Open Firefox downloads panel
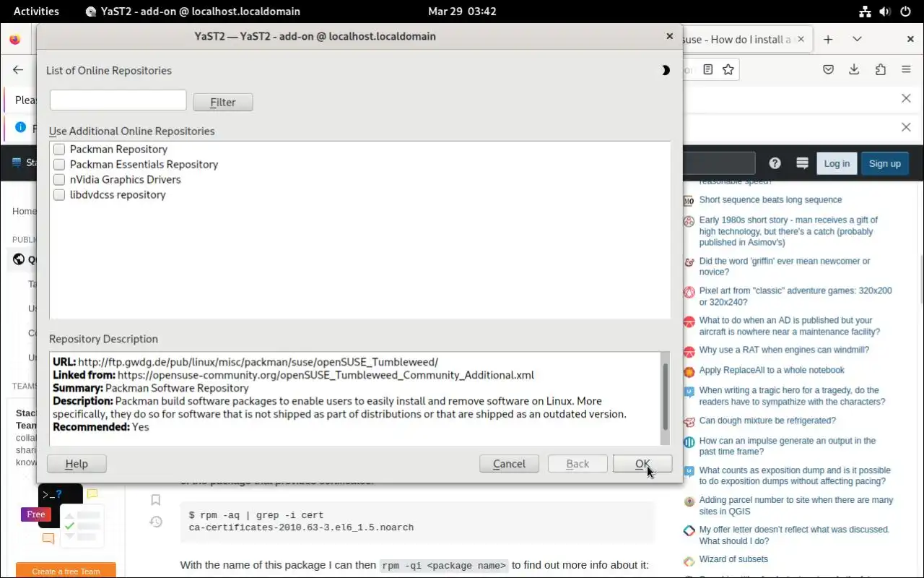Image resolution: width=924 pixels, height=578 pixels. point(854,70)
